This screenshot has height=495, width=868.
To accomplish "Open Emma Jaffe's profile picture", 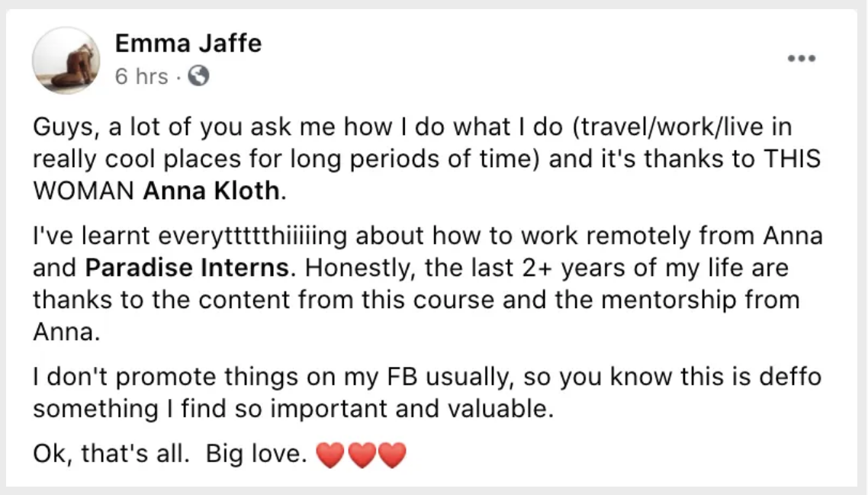I will pyautogui.click(x=66, y=60).
